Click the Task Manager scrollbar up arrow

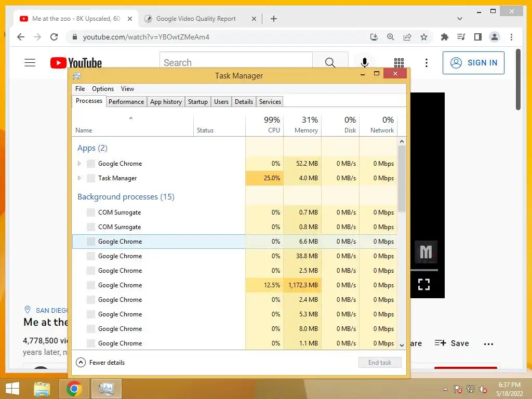click(x=402, y=141)
